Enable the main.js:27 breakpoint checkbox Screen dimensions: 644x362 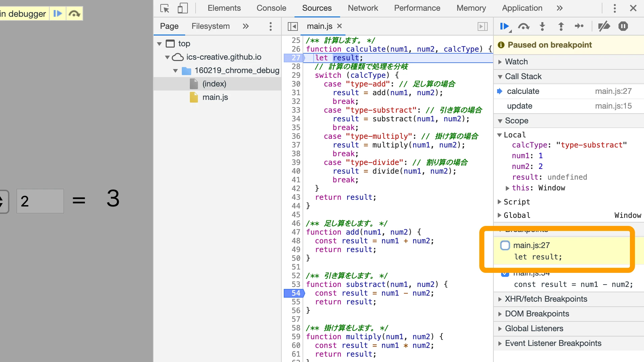505,245
